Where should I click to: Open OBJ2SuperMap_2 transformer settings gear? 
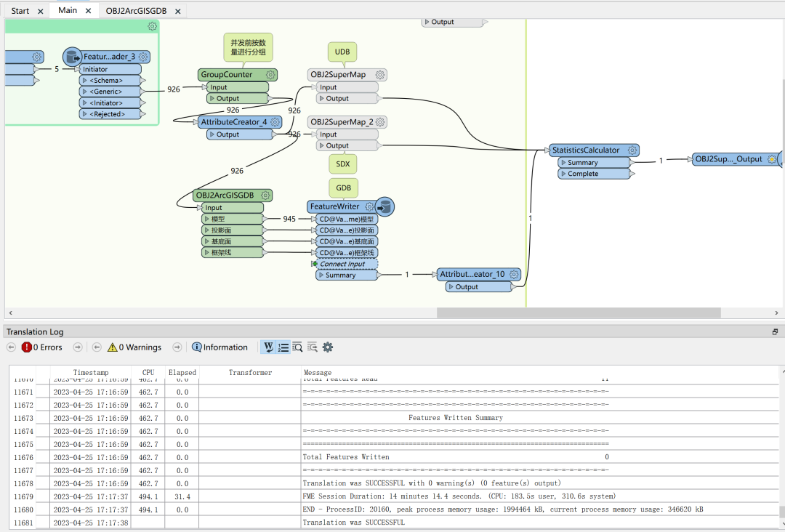[x=380, y=122]
